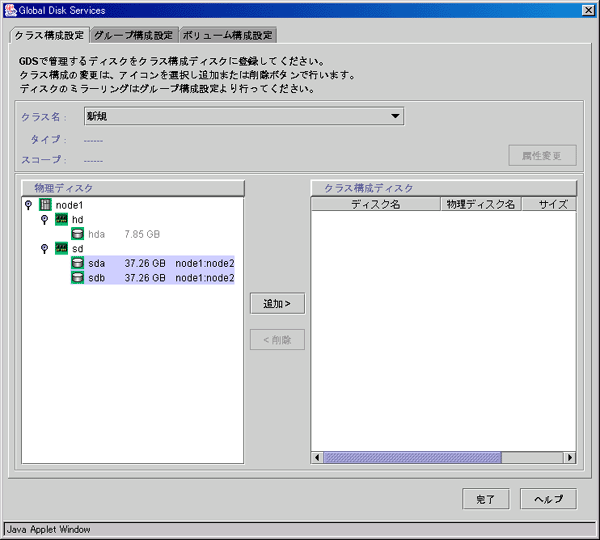The height and width of the screenshot is (540, 600).
Task: Click the hd controller icon
Action: (61, 219)
